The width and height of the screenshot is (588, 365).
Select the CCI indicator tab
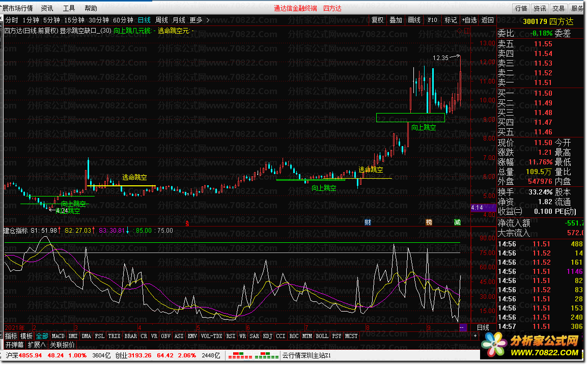pos(281,336)
